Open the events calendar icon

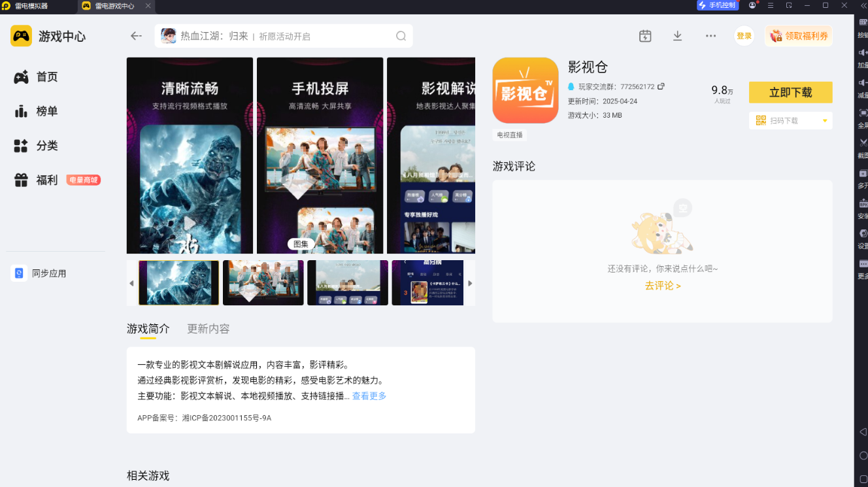point(645,36)
